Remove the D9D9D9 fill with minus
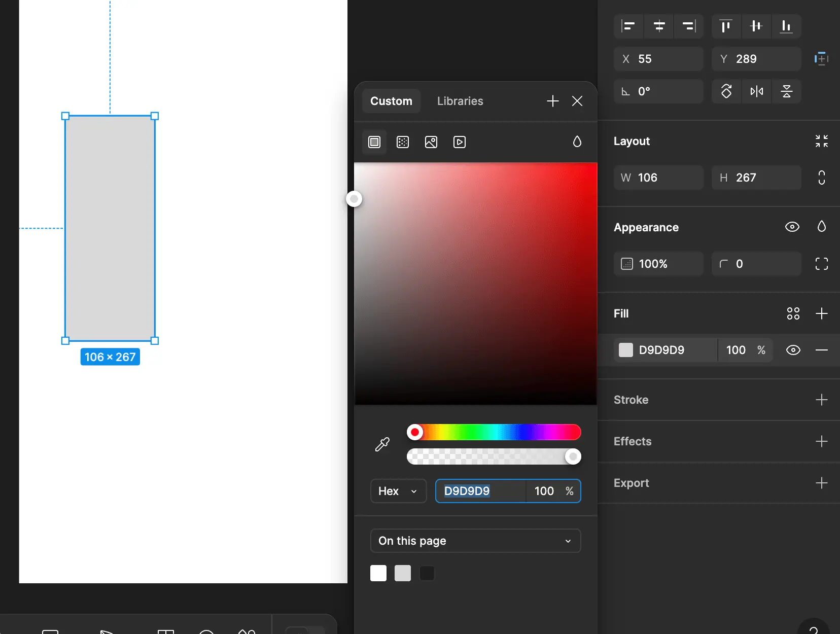Viewport: 840px width, 634px height. tap(821, 350)
